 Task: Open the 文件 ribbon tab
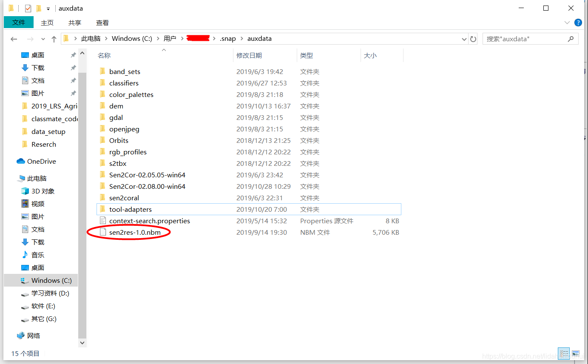(19, 23)
